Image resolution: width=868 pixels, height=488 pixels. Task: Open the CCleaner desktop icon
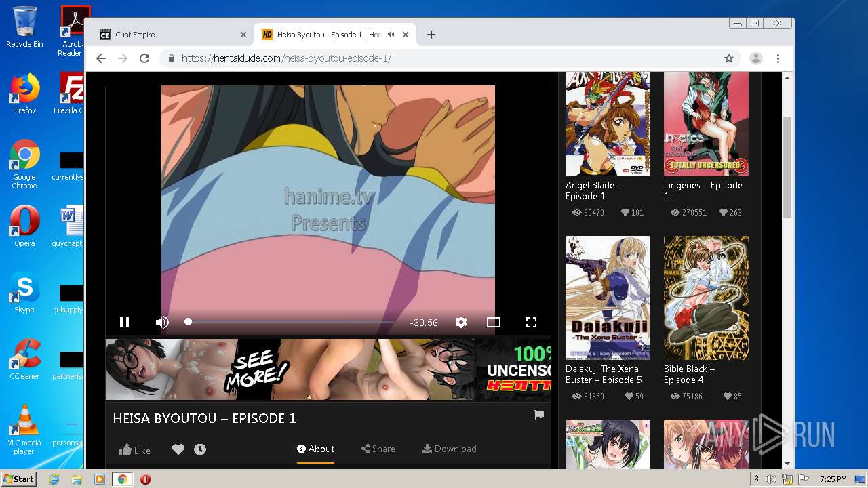coord(24,359)
